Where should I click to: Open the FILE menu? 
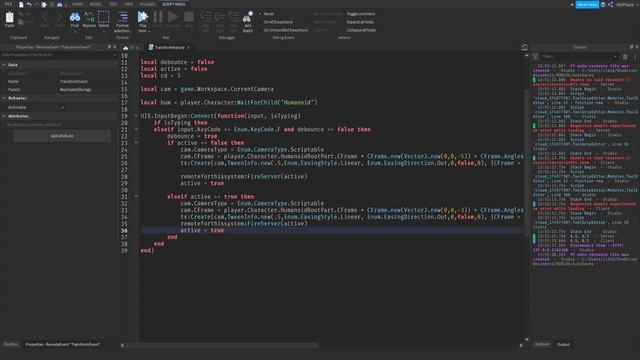pyautogui.click(x=9, y=4)
